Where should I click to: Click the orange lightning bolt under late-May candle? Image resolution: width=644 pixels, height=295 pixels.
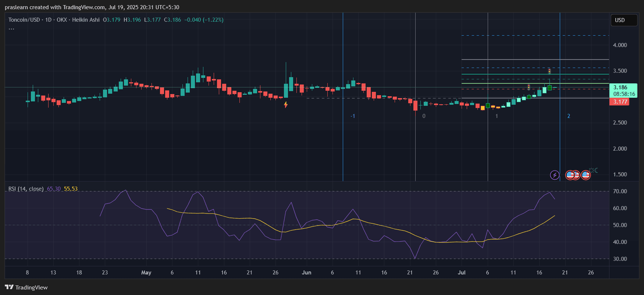(x=286, y=105)
